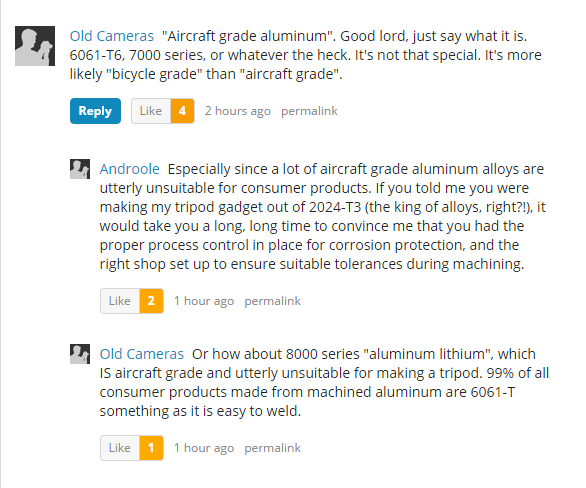This screenshot has height=488, width=586.
Task: Click timestamp on the aluminum lithium reply
Action: [x=204, y=448]
